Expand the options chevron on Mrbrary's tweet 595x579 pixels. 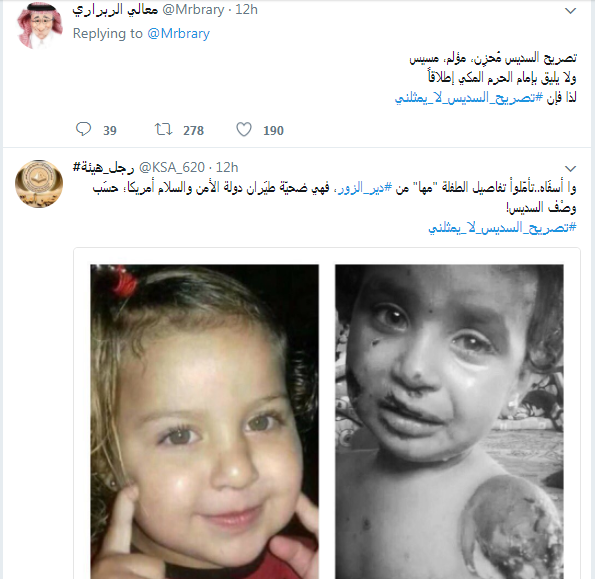[570, 11]
